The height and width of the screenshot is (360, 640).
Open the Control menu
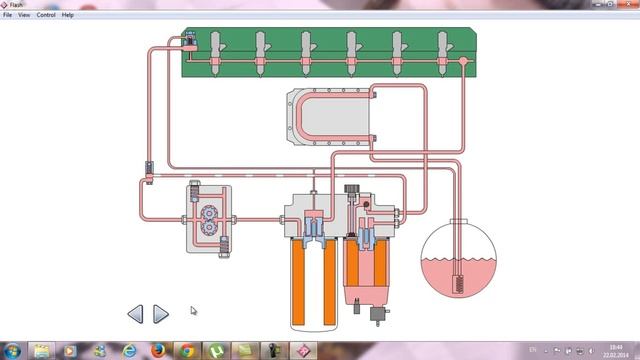point(46,15)
